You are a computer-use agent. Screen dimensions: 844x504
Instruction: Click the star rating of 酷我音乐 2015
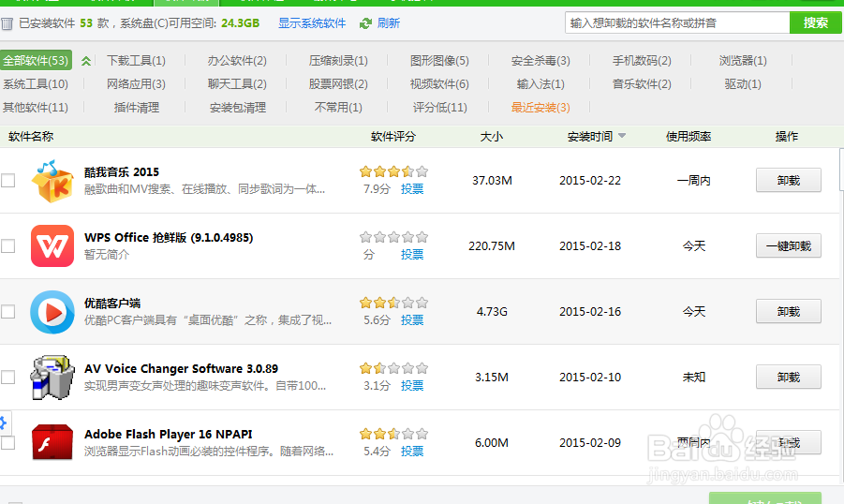pos(394,171)
